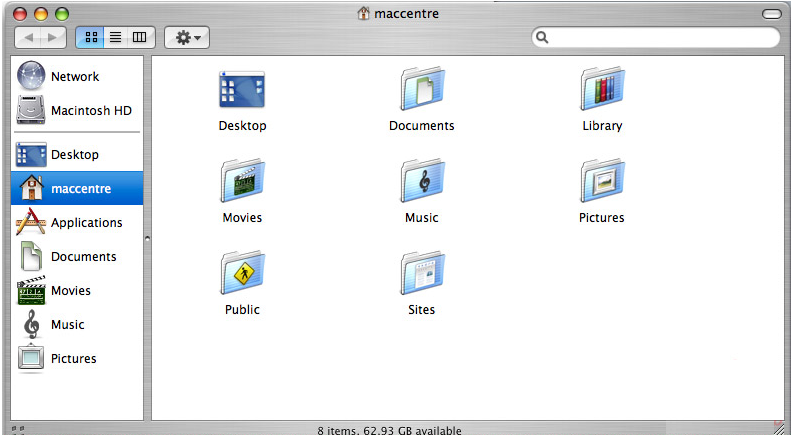Click the 'Library' folder label

click(x=602, y=125)
